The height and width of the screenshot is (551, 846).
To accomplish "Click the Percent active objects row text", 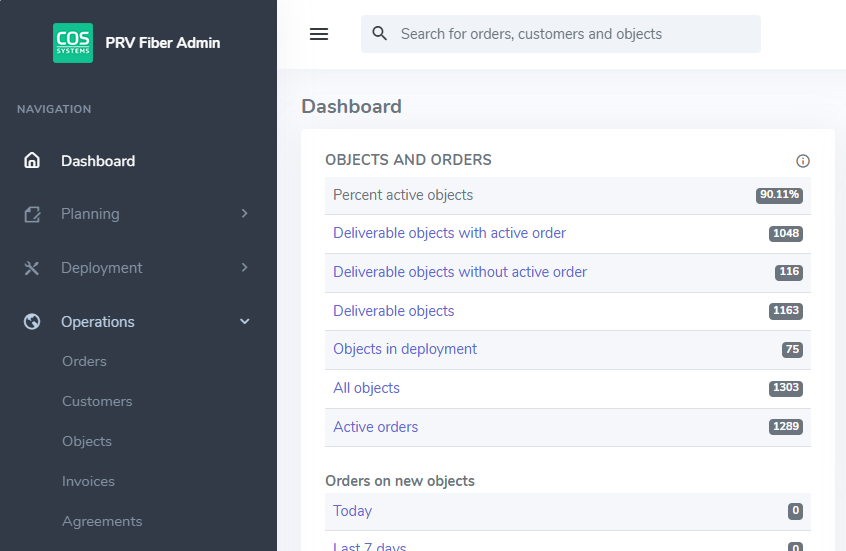I will click(402, 195).
